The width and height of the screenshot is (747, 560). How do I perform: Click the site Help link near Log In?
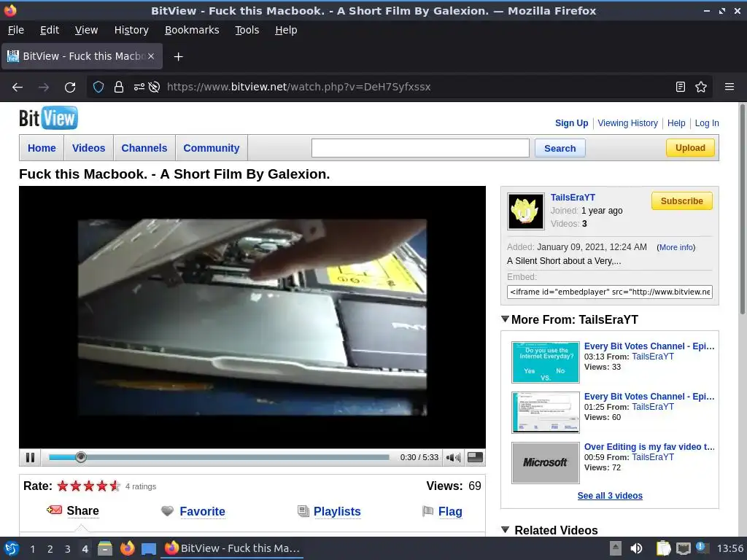676,122
